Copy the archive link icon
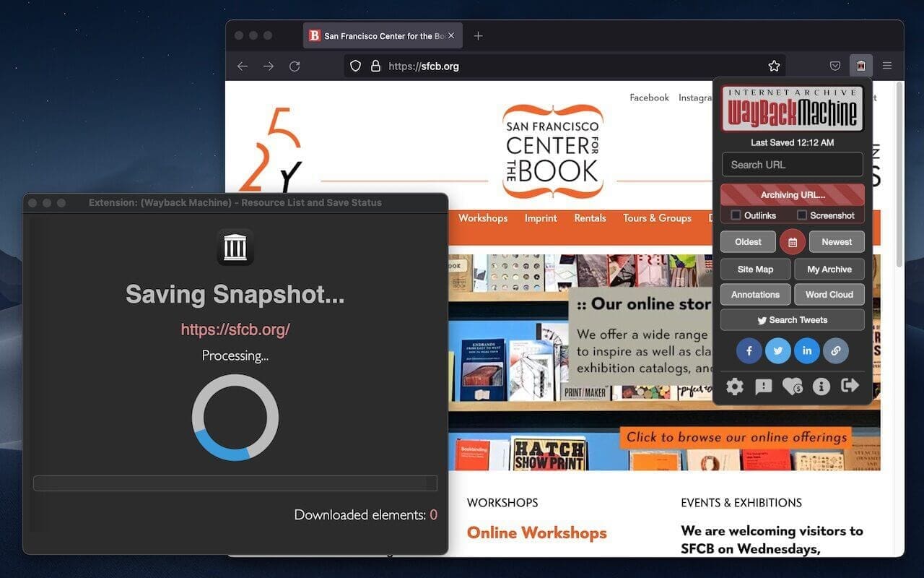The image size is (924, 578). pyautogui.click(x=836, y=351)
